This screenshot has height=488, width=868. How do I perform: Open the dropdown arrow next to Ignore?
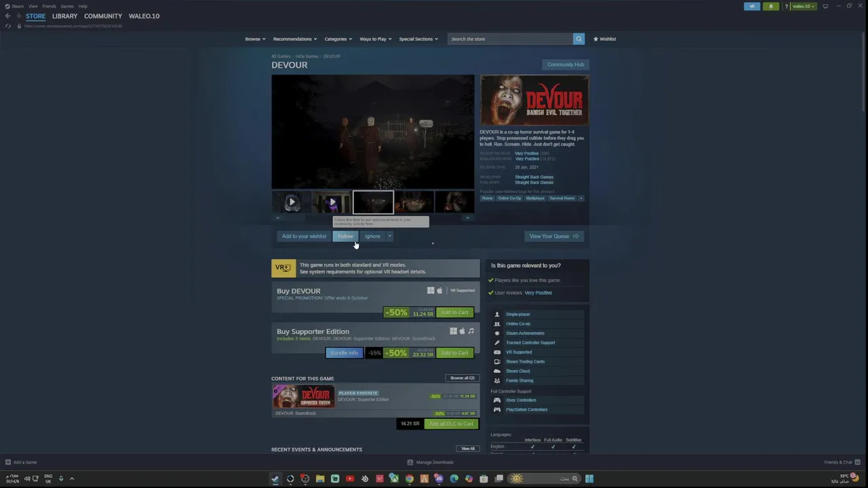point(389,236)
